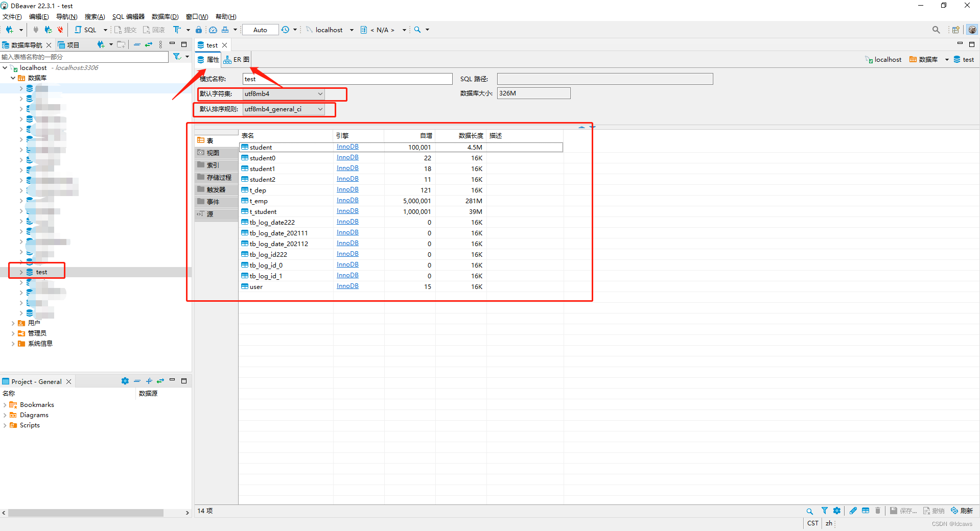980x531 pixels.
Task: Expand the Bookmarks folder
Action: pos(5,404)
